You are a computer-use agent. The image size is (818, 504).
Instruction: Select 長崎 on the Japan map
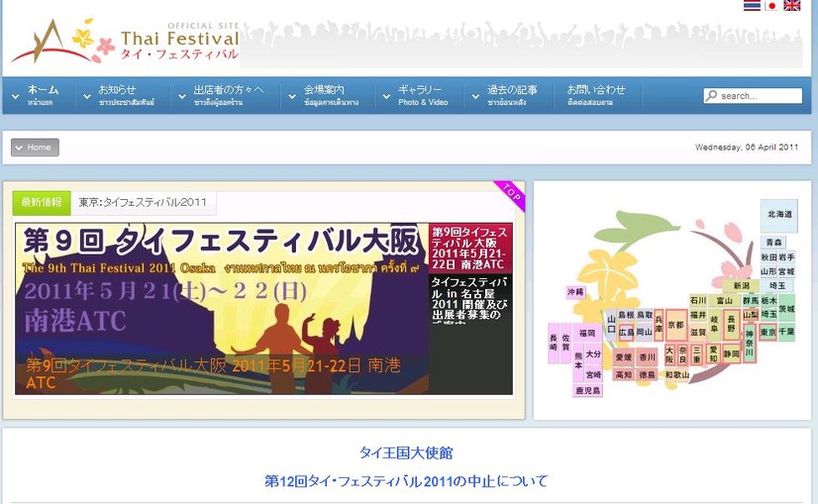click(554, 343)
